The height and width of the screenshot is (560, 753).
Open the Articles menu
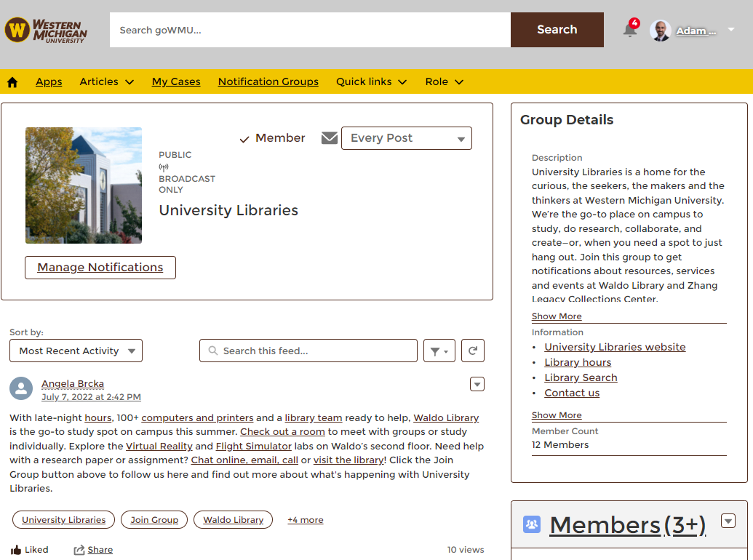pos(106,81)
